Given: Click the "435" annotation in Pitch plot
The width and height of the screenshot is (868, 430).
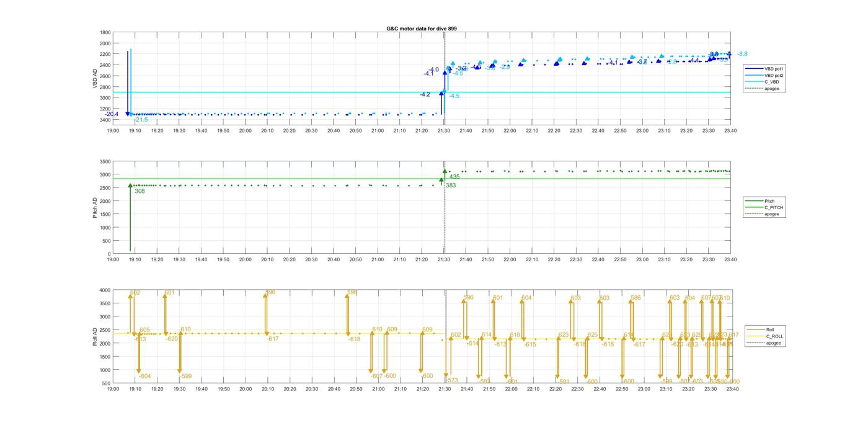Looking at the screenshot, I should (454, 177).
